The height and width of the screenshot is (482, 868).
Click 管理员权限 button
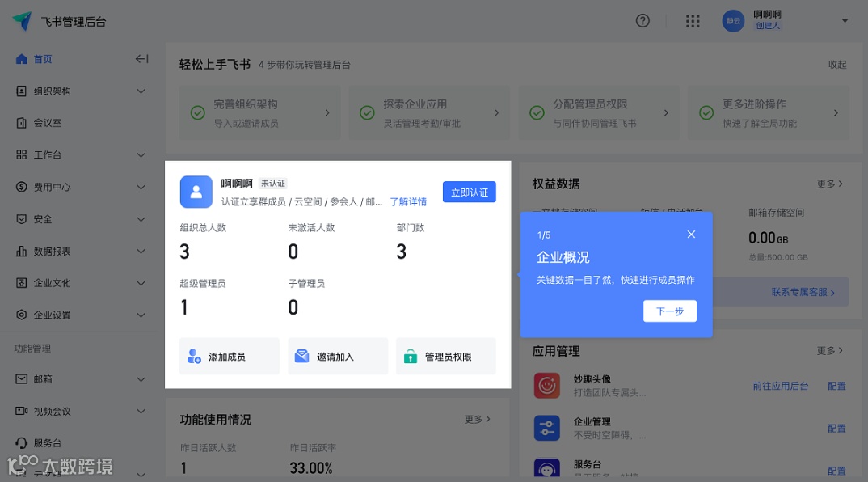pos(445,356)
